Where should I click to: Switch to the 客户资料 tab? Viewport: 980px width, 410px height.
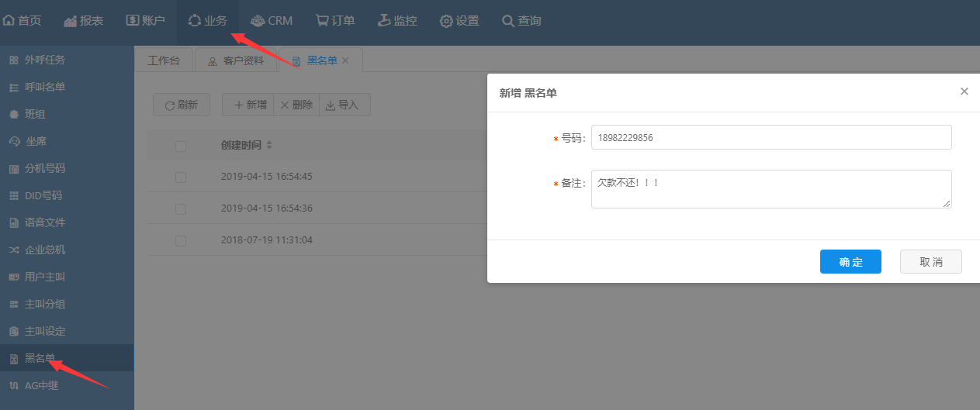click(x=236, y=60)
